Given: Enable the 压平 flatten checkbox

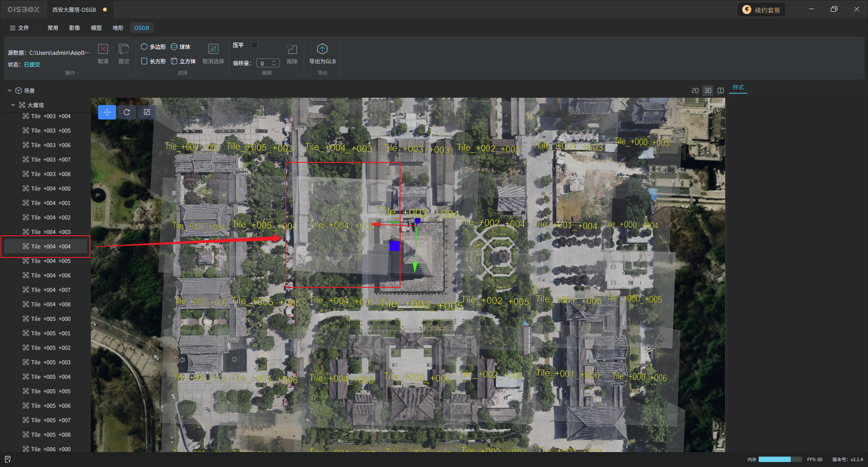Looking at the screenshot, I should [255, 45].
